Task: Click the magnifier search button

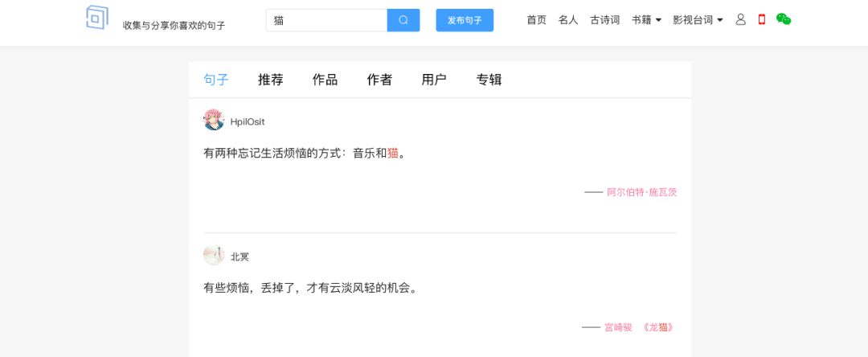Action: click(x=403, y=20)
